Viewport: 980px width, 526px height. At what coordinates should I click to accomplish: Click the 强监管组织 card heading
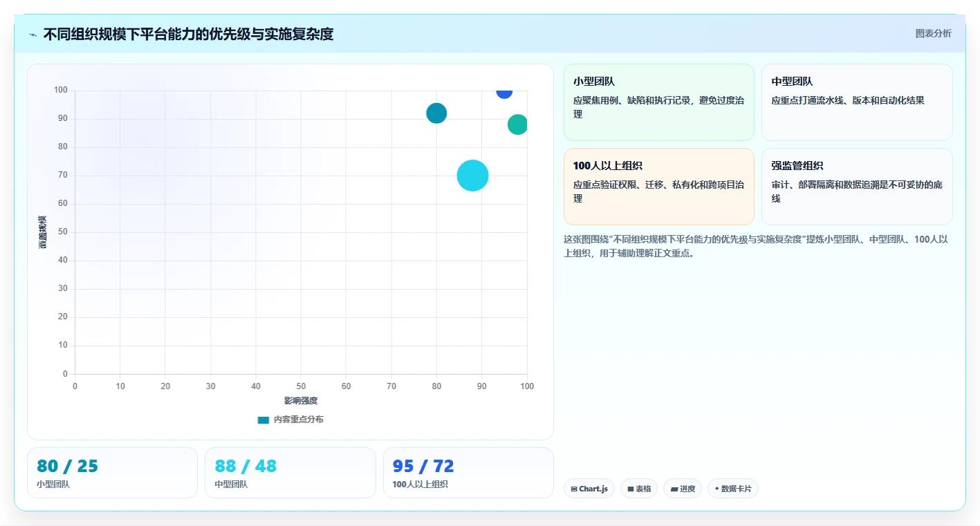797,166
